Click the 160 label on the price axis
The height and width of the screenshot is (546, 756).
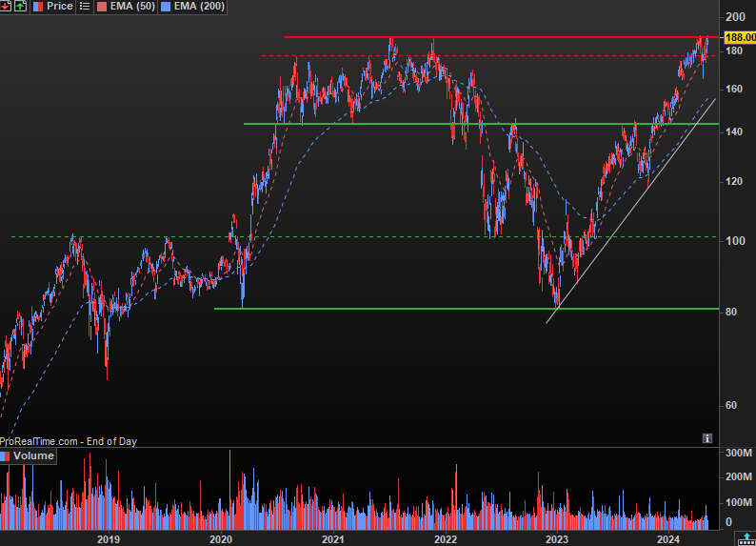tap(734, 90)
